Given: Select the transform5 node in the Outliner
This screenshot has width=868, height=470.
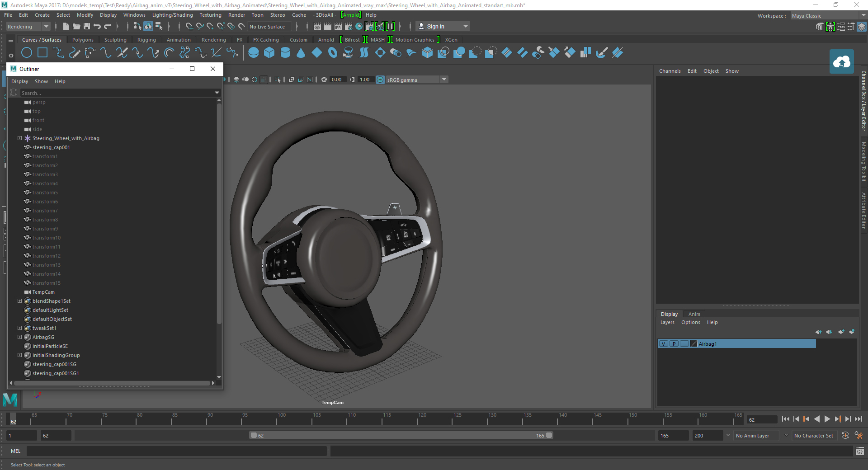Looking at the screenshot, I should pyautogui.click(x=45, y=192).
